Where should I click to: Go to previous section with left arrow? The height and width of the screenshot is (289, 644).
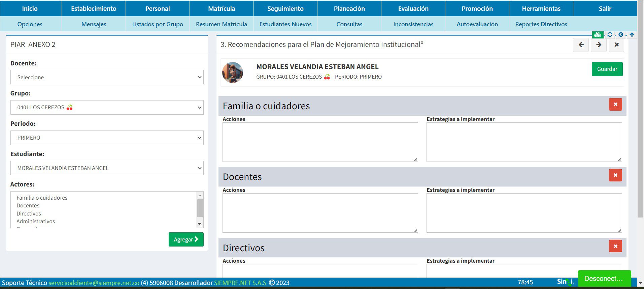pyautogui.click(x=581, y=45)
